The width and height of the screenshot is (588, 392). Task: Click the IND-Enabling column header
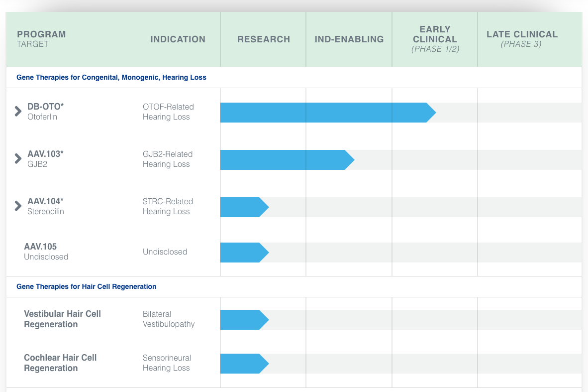tap(349, 39)
